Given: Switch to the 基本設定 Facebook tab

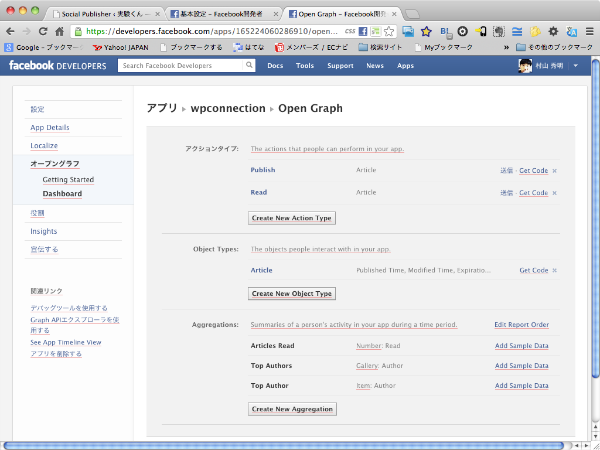Looking at the screenshot, I should point(223,14).
